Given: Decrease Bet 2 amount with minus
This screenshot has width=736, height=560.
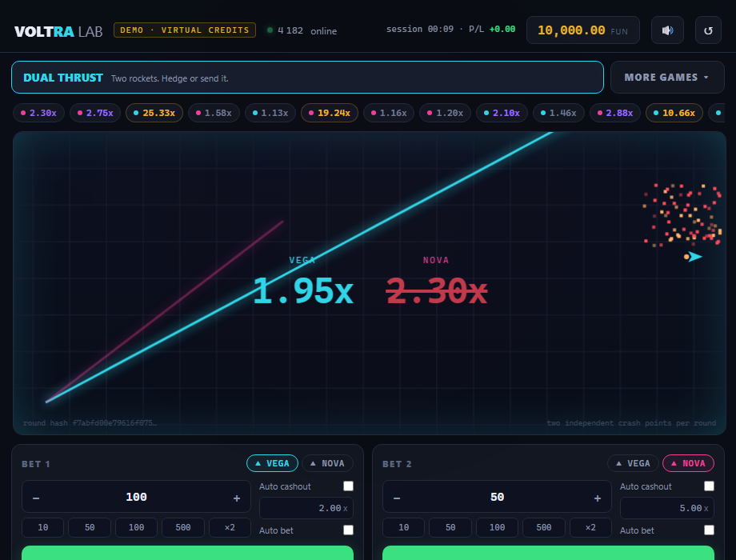Looking at the screenshot, I should pos(397,498).
